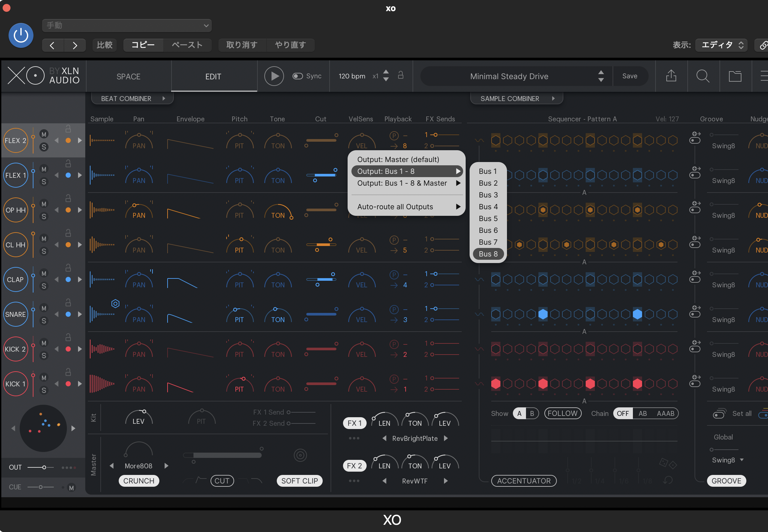Open the search magnifier icon

[x=703, y=76]
